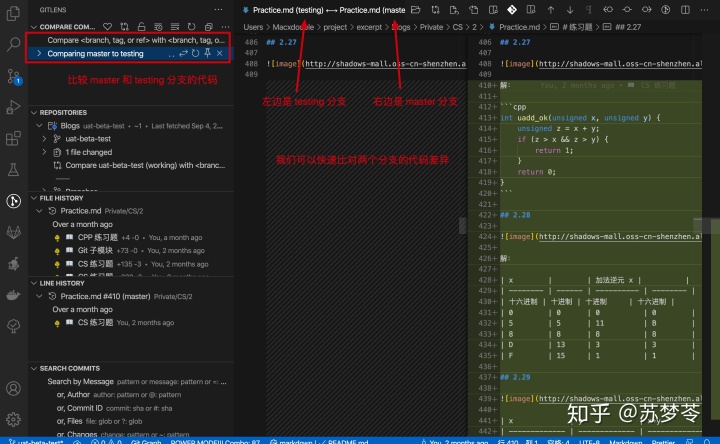Click the project breadcrumb segment
The width and height of the screenshot is (720, 444).
(335, 27)
